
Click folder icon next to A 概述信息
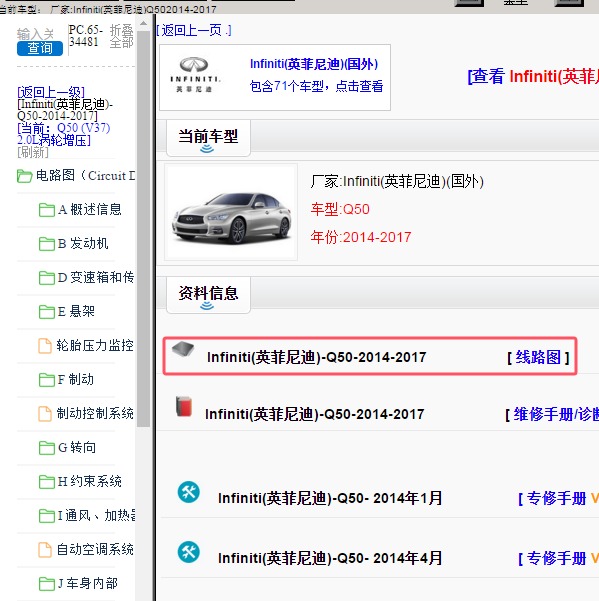point(47,210)
